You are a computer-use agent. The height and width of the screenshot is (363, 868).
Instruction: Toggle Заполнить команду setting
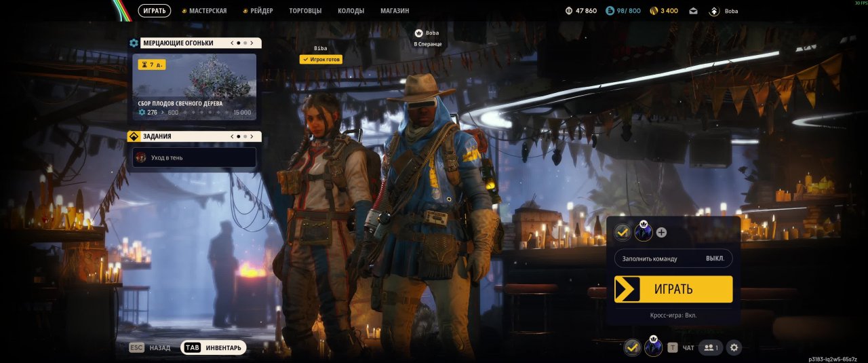(x=673, y=259)
